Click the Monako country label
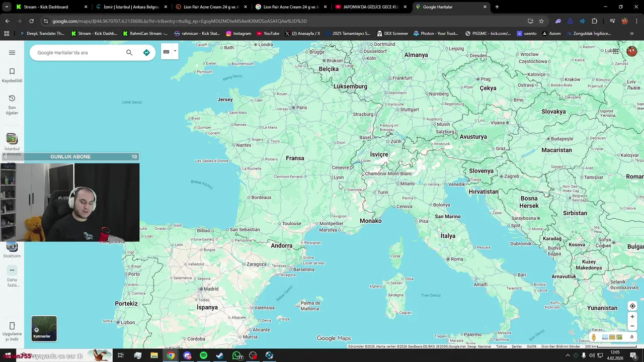Screen dimensions: 644x362 click(x=371, y=221)
